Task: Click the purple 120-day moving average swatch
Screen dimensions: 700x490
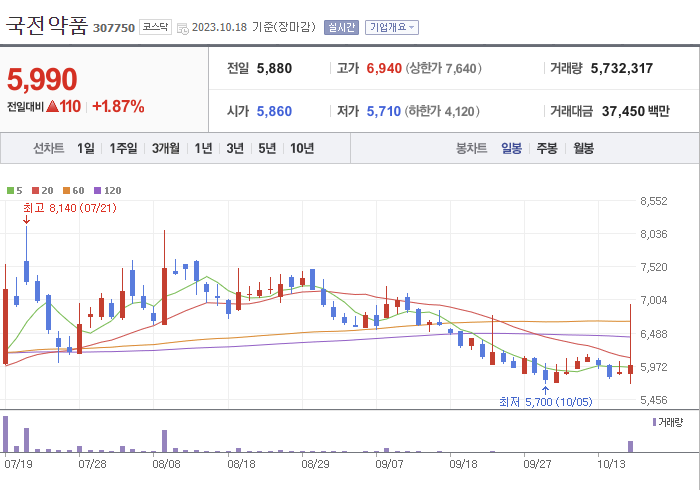Action: [97, 191]
